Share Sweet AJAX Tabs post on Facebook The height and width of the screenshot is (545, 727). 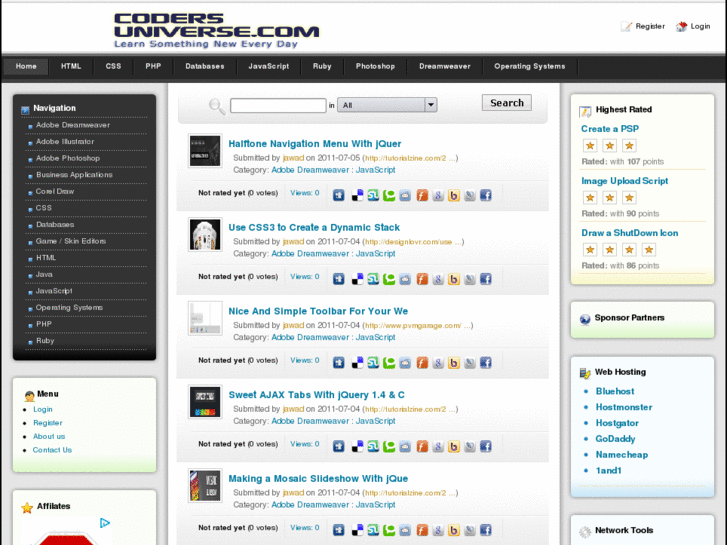tap(485, 446)
